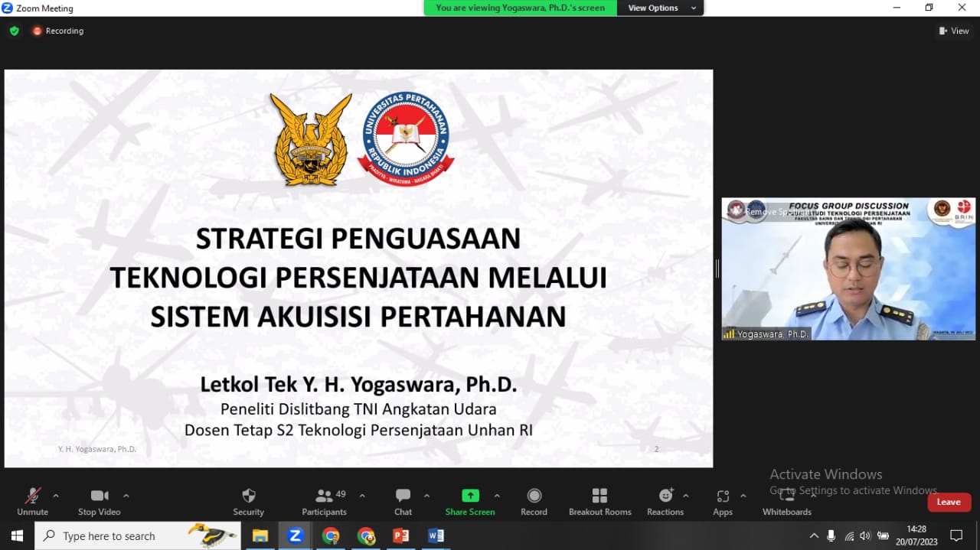Open PowerPoint from the taskbar
This screenshot has width=980, height=550.
(400, 535)
